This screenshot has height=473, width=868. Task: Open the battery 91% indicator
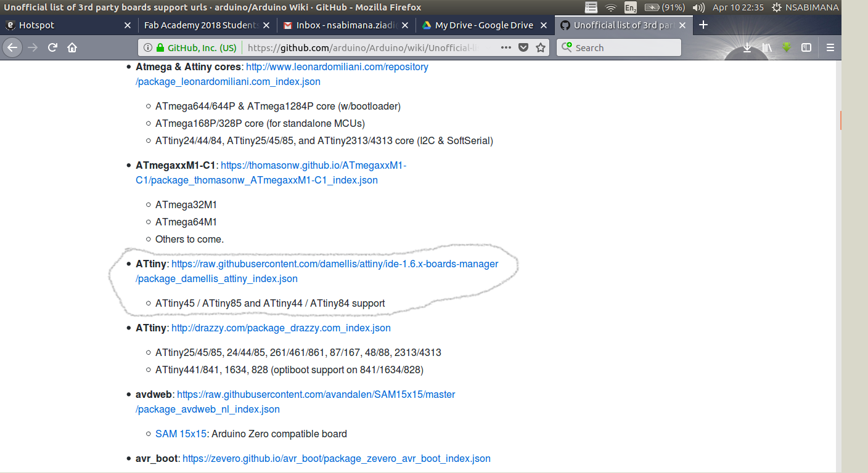pyautogui.click(x=665, y=7)
